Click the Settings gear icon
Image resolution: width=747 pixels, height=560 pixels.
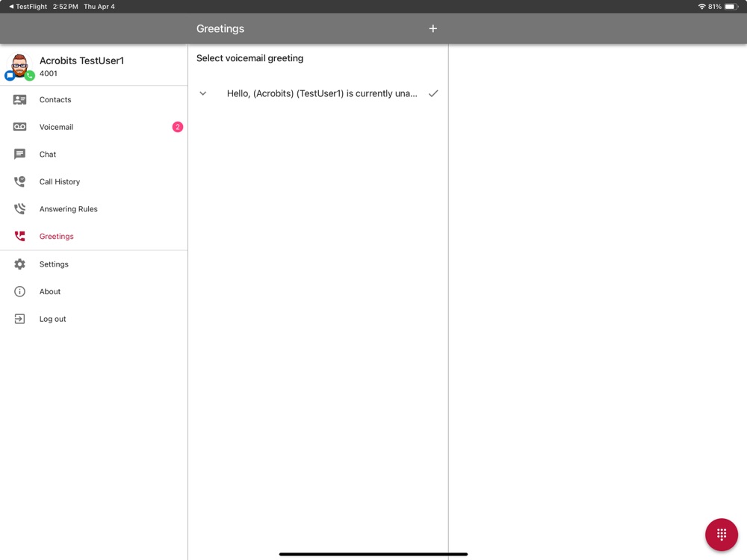(x=19, y=264)
